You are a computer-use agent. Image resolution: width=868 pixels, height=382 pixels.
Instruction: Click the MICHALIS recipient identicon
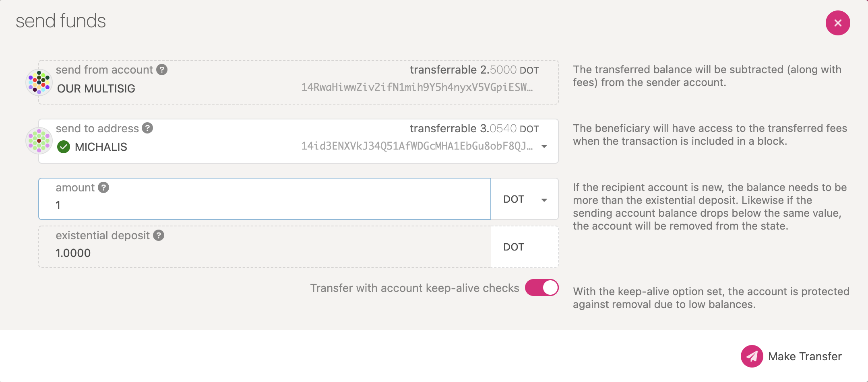click(x=39, y=141)
